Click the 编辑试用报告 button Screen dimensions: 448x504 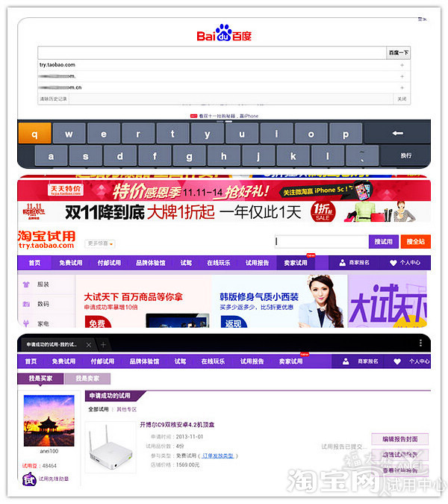pyautogui.click(x=399, y=455)
